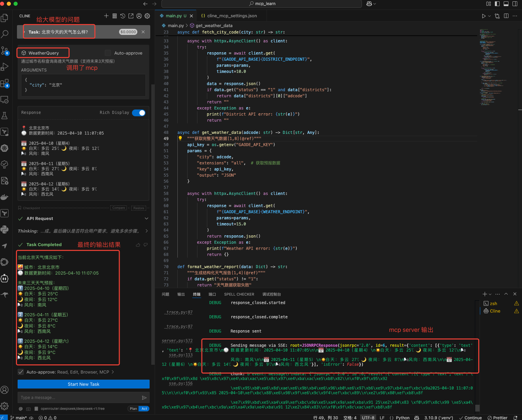Open Cline task history icon
The image size is (522, 420).
click(x=123, y=16)
